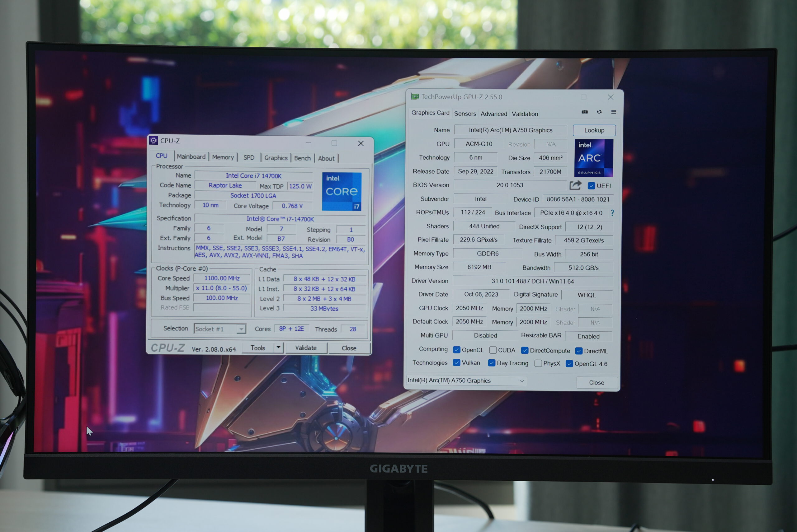Screen dimensions: 797x532
Task: Open the GPU selection dropdown in GPU-Z
Action: (x=466, y=380)
